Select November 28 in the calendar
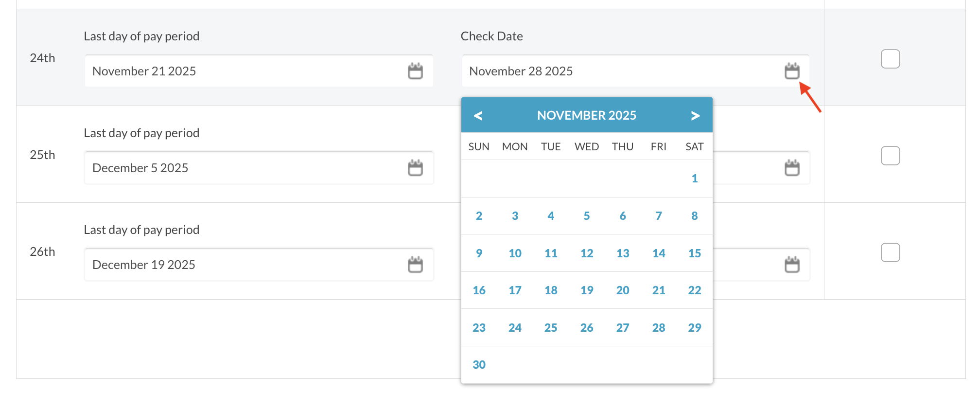Viewport: 980px width, 394px height. click(x=659, y=328)
